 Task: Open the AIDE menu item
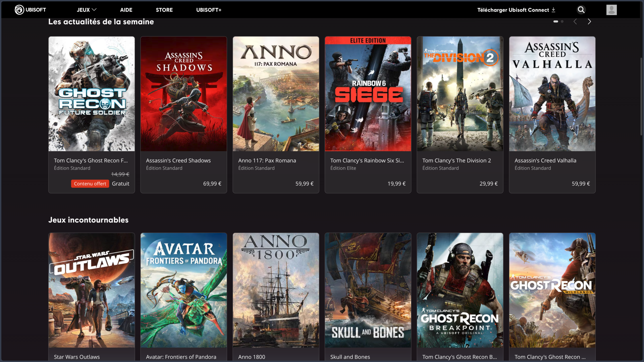126,10
